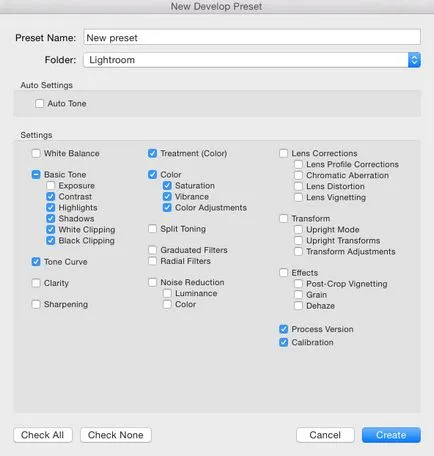Screen dimensions: 434x456
Task: Enable the Dehaze checkbox
Action: (298, 306)
